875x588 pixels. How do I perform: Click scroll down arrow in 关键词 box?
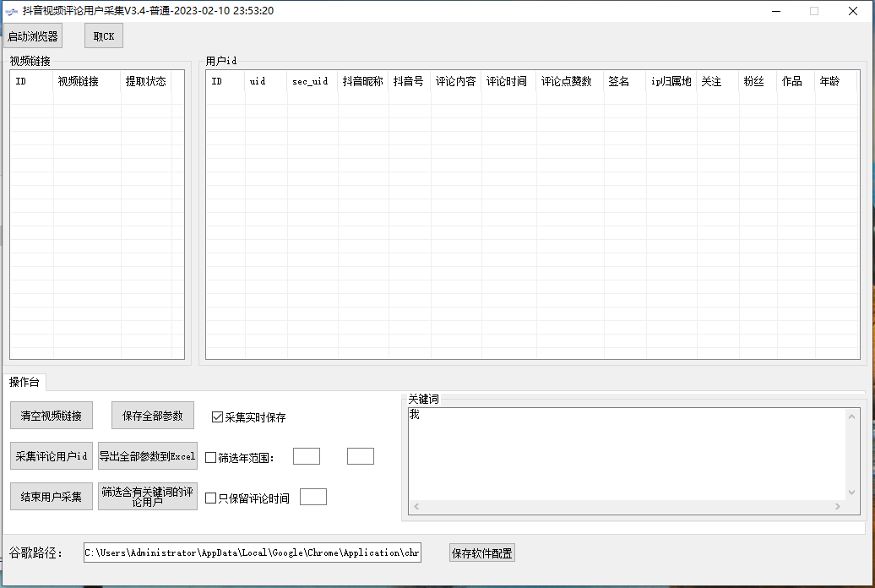(x=852, y=493)
